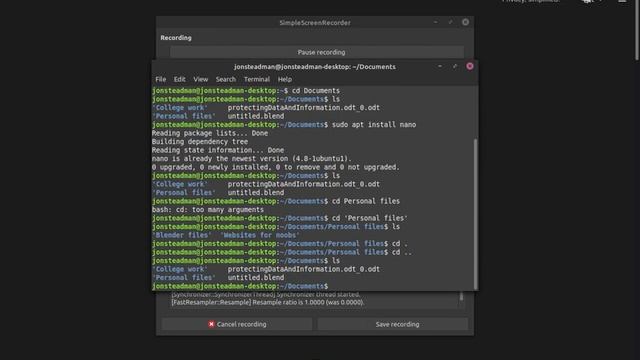Image resolution: width=640 pixels, height=360 pixels.
Task: Click Save recording button
Action: [x=393, y=324]
